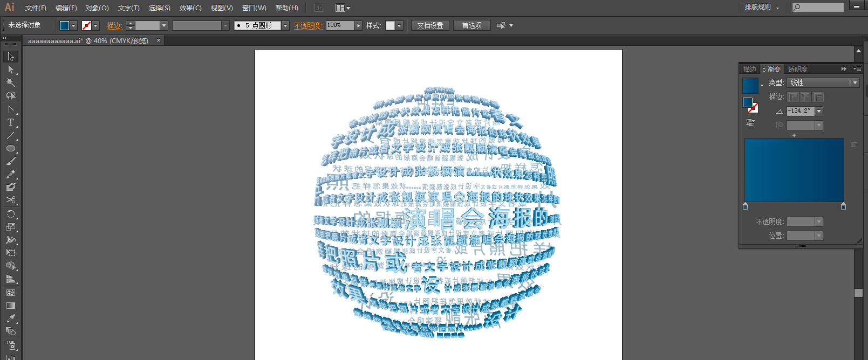The height and width of the screenshot is (360, 868).
Task: Open the gradient swatch preset arrow
Action: point(762,85)
